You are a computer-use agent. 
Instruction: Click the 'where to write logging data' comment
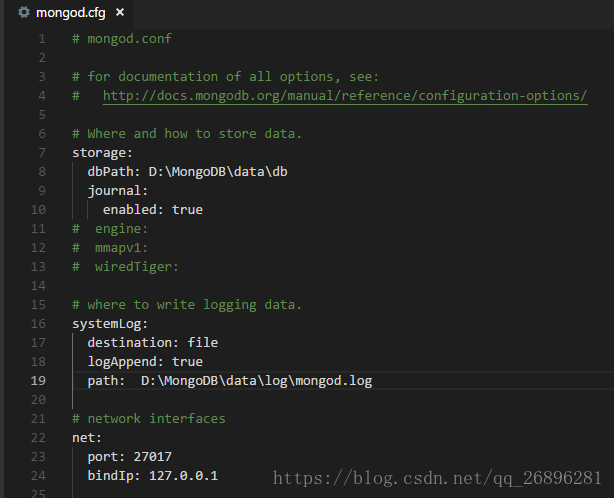[187, 305]
